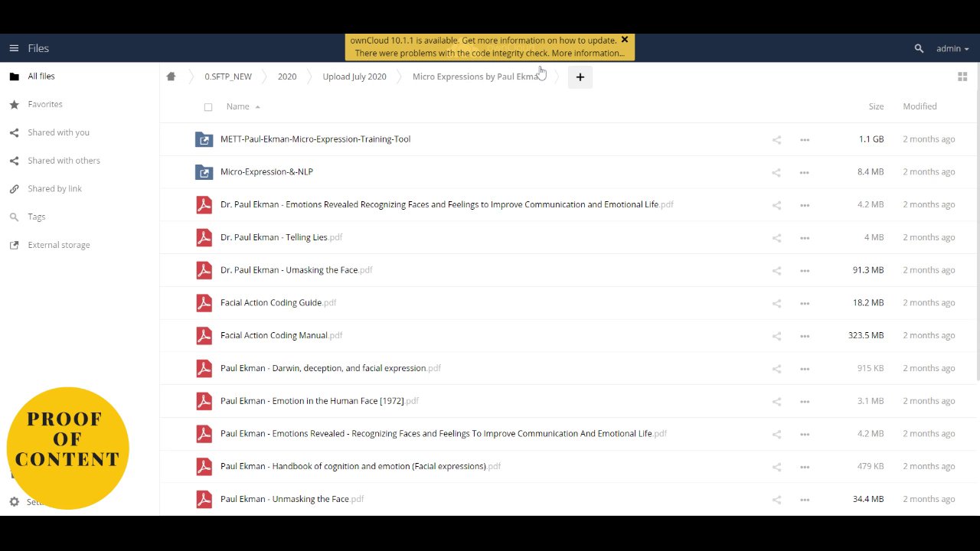Switch to grid view icon
The width and height of the screenshot is (980, 551).
(x=962, y=77)
